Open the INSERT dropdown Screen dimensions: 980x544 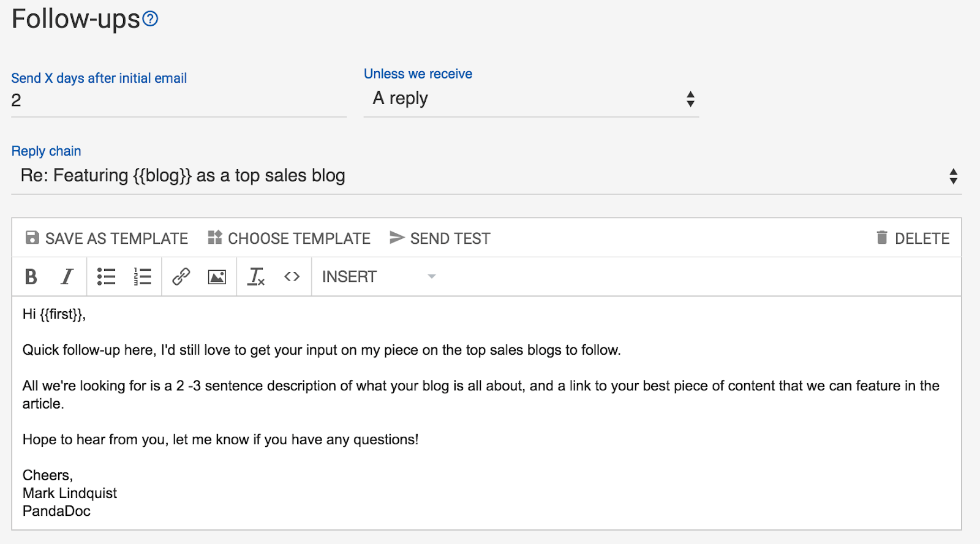coord(379,277)
